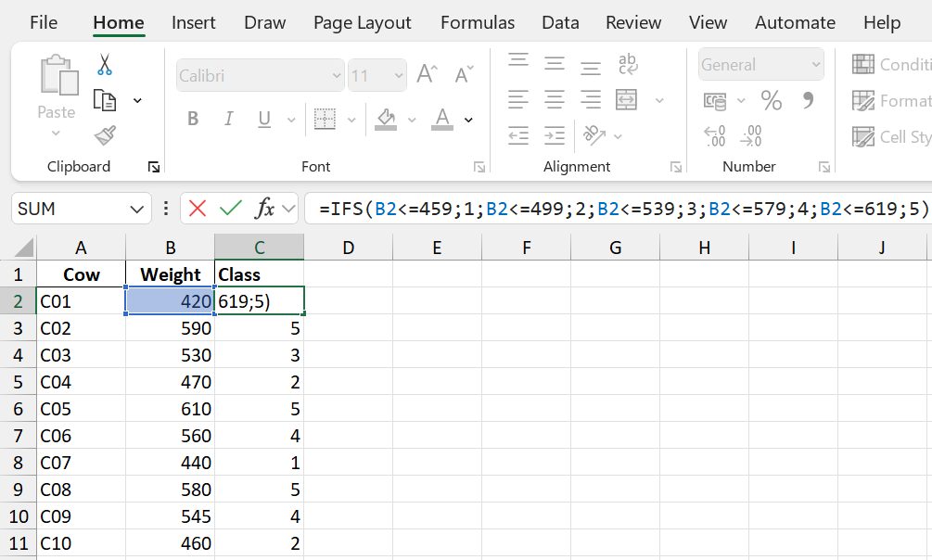The width and height of the screenshot is (932, 560).
Task: Select cell B5 containing 470
Action: click(x=170, y=382)
